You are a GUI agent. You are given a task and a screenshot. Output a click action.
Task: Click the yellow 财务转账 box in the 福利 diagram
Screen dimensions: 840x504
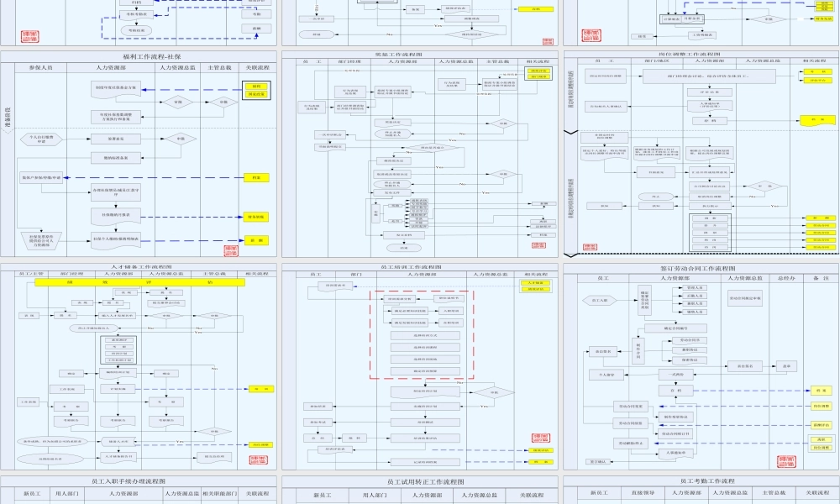tap(255, 217)
